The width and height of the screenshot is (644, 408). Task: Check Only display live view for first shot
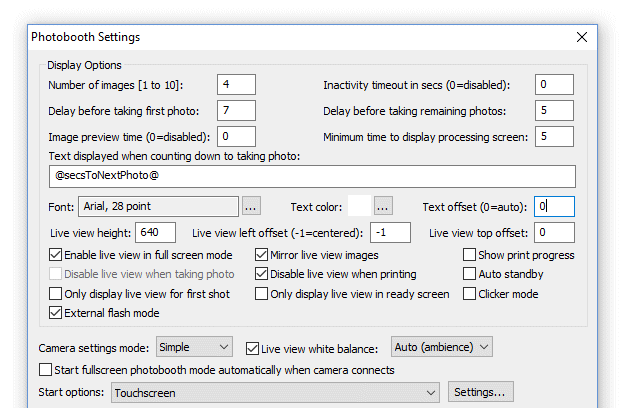tap(56, 294)
